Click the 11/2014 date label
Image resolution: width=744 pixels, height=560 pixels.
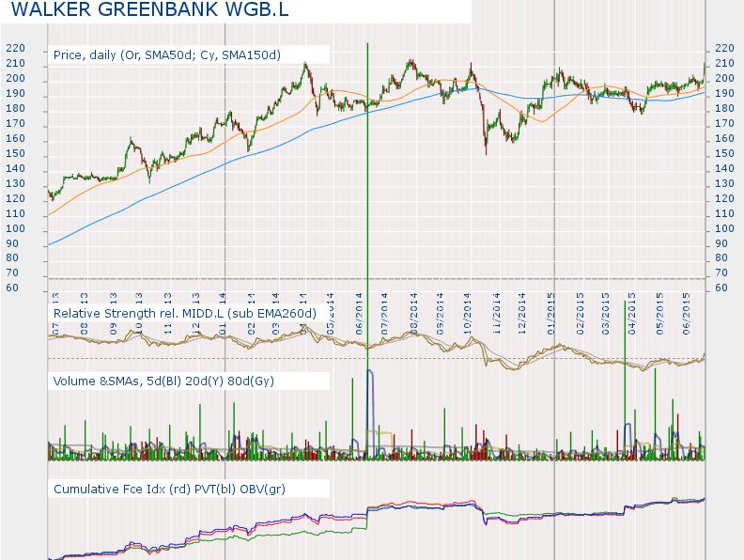tap(497, 314)
